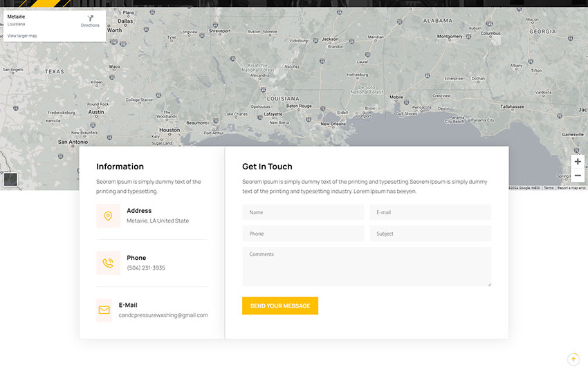This screenshot has height=374, width=588.
Task: Click the map Terms link
Action: [x=549, y=188]
